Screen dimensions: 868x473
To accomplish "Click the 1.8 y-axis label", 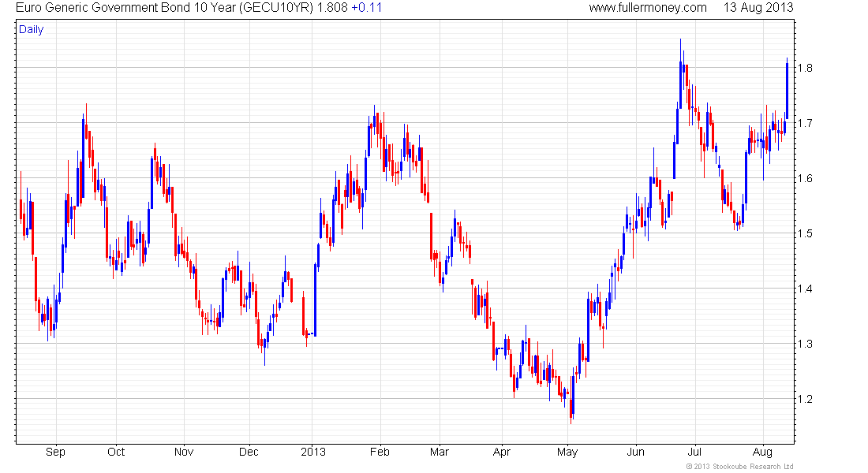I will (805, 68).
